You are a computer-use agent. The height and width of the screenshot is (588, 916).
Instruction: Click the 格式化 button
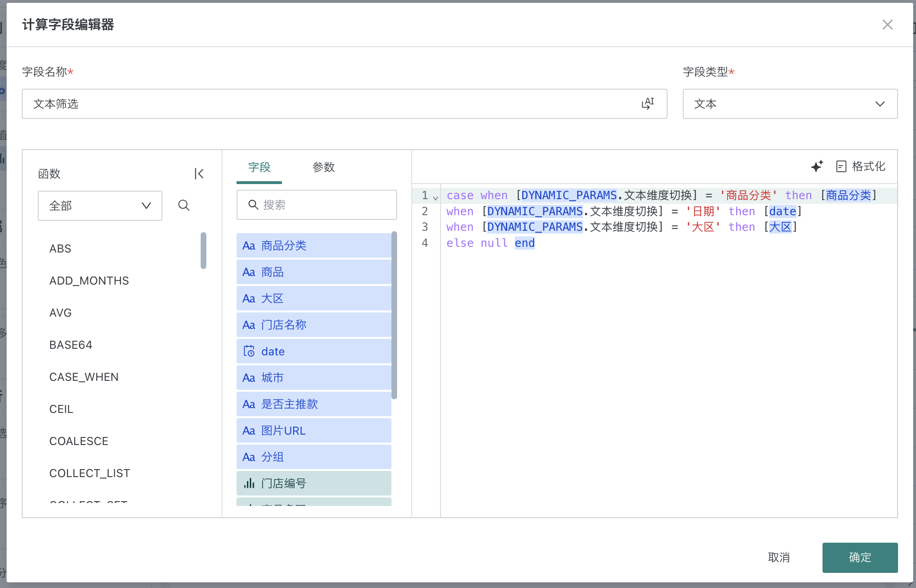point(860,166)
